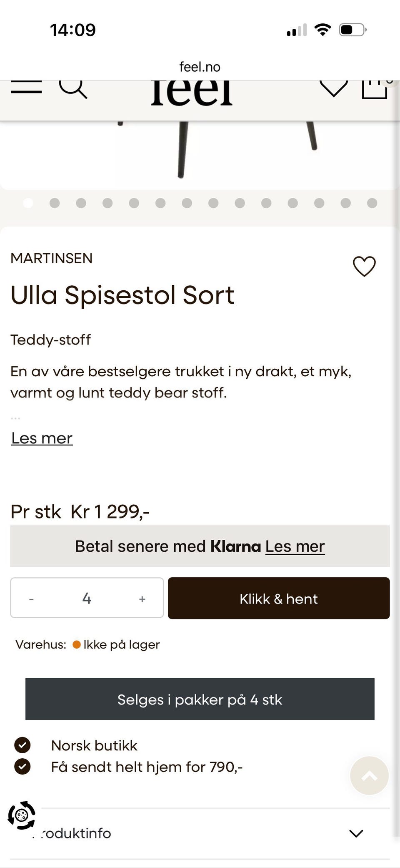Tap the scroll-to-top arrow button
This screenshot has height=868, width=400.
pos(369,775)
